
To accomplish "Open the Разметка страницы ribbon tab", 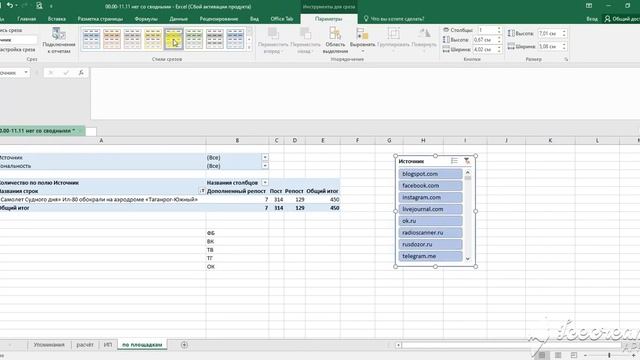I will [100, 19].
